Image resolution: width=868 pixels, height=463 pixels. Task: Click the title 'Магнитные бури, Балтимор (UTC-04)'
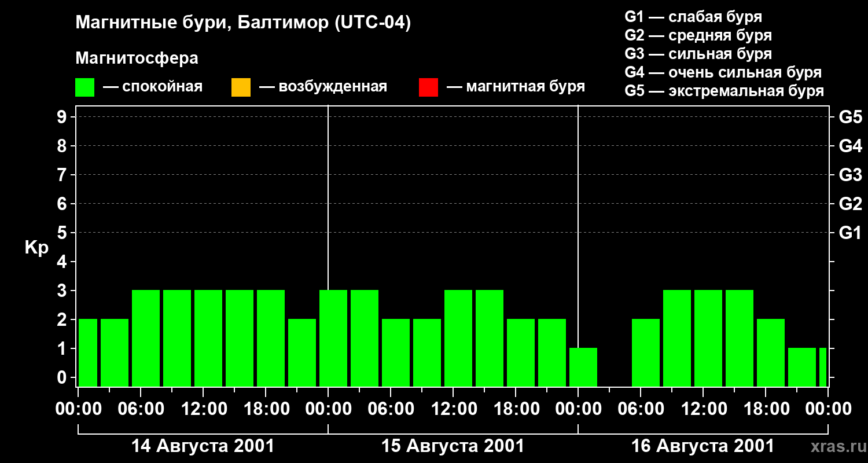(243, 23)
